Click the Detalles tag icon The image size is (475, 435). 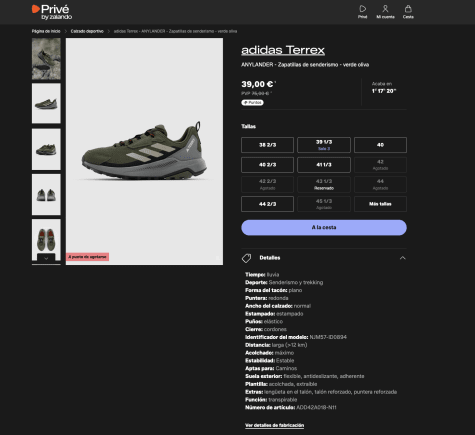246,258
